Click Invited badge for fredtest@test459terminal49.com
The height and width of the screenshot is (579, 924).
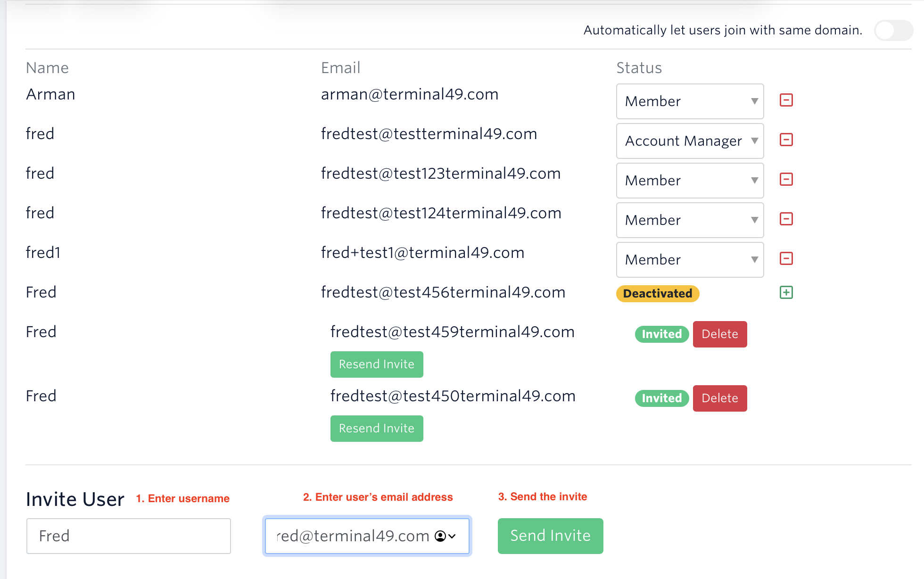tap(662, 334)
